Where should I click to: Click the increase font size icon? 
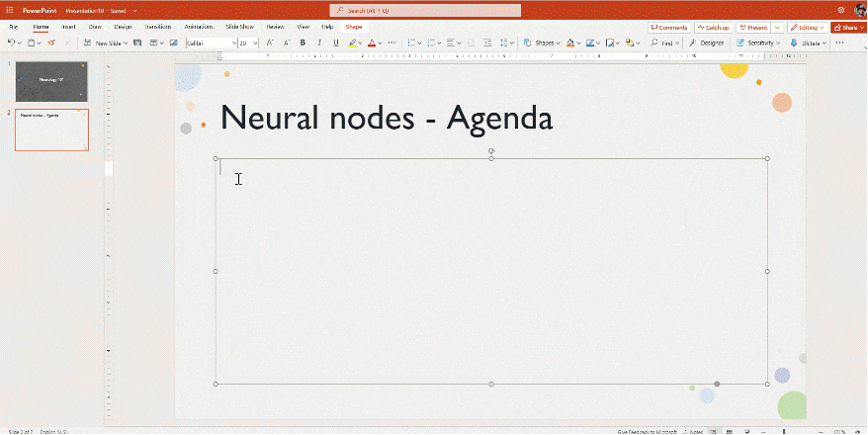tap(270, 43)
